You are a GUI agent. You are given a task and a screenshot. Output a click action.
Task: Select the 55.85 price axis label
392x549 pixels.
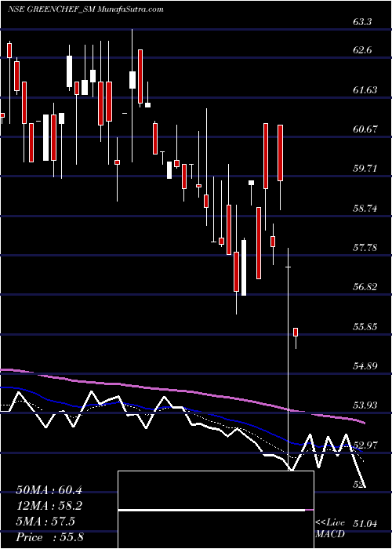click(366, 327)
